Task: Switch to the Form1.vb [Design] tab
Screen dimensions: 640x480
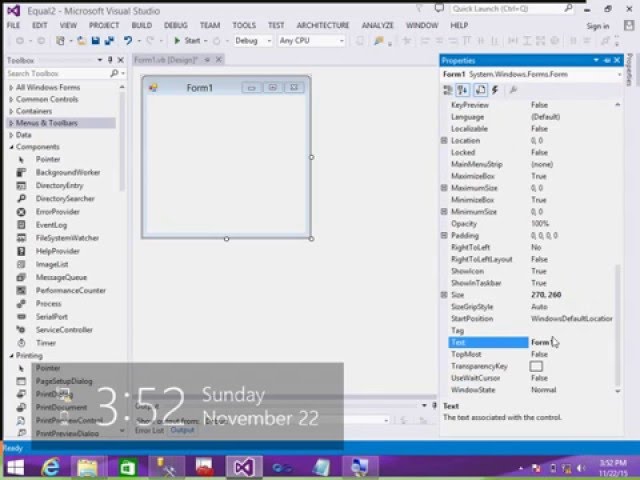Action: click(165, 60)
